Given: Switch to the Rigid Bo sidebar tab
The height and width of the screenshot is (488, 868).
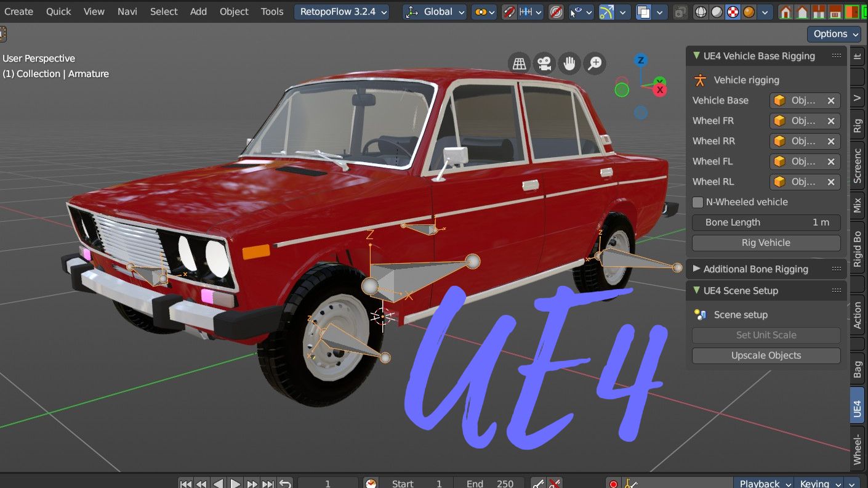Looking at the screenshot, I should coord(857,248).
